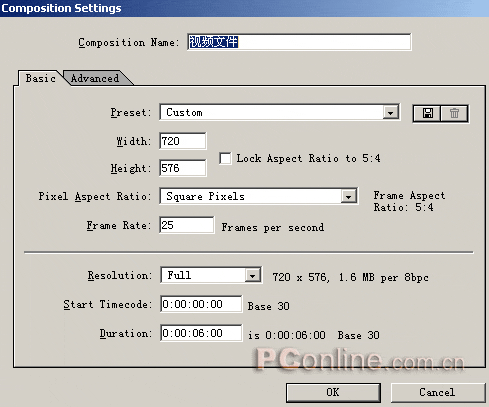Click the Composition Settings title bar
This screenshot has width=489, height=407.
[244, 8]
